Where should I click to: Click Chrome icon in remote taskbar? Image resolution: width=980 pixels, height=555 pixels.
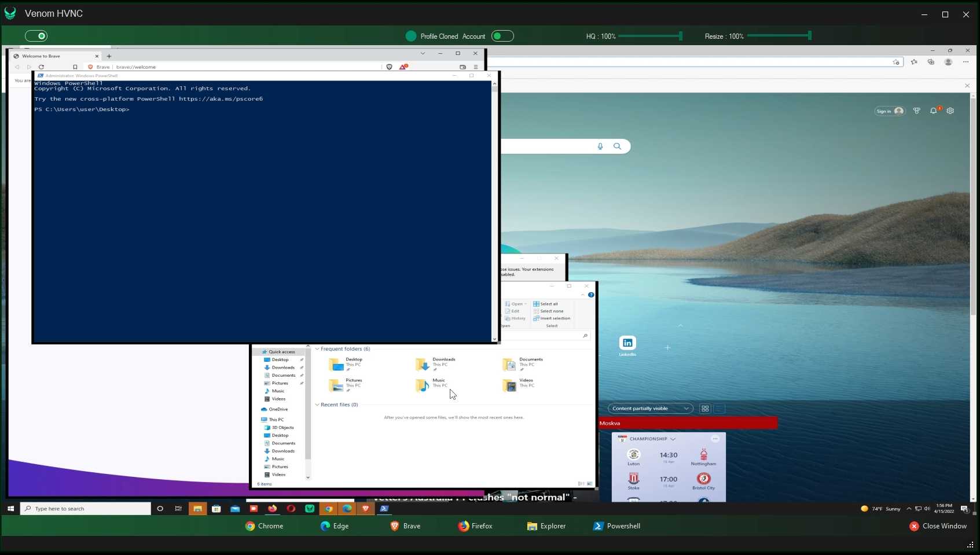coord(328,509)
